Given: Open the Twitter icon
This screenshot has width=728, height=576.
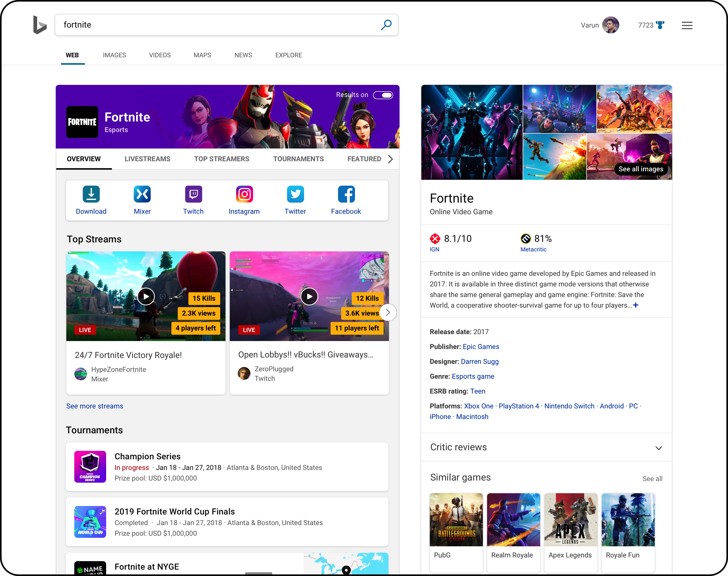Looking at the screenshot, I should (295, 194).
